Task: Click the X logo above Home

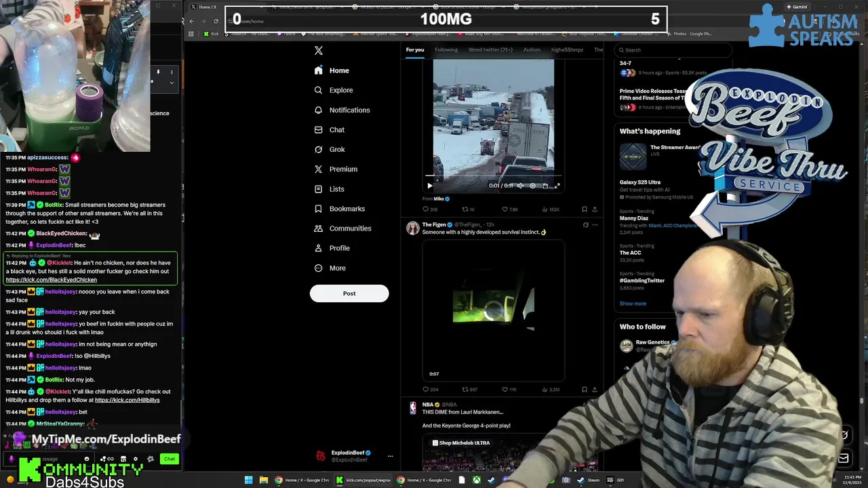Action: coord(319,50)
